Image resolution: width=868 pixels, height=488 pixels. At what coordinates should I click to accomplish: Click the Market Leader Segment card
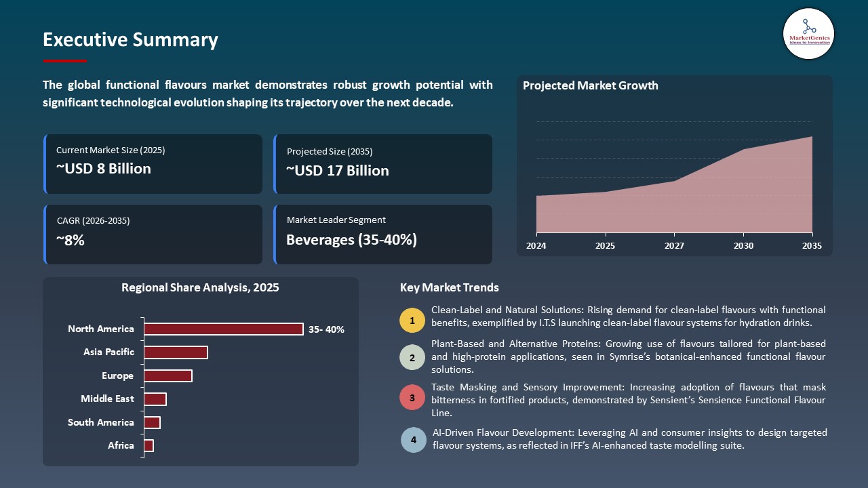383,235
